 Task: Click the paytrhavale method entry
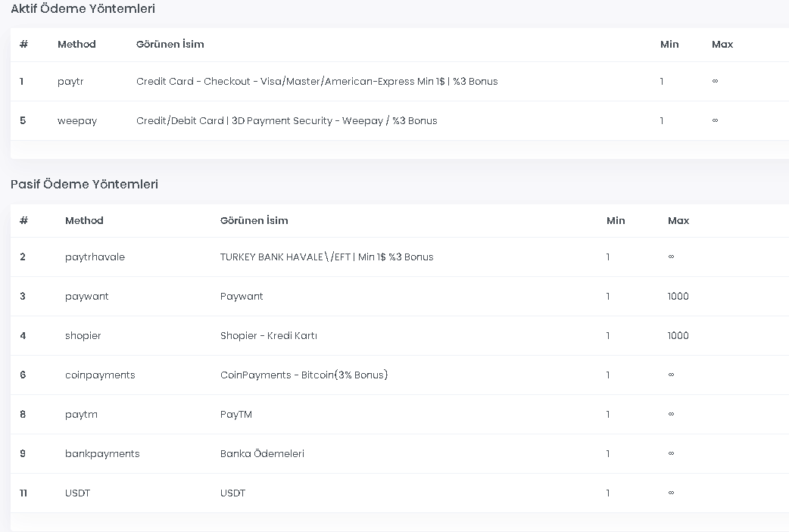click(x=95, y=257)
